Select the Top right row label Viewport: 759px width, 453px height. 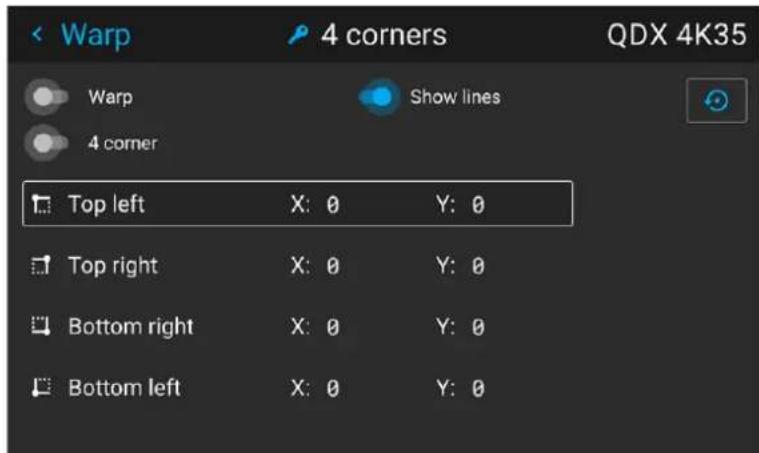click(113, 266)
